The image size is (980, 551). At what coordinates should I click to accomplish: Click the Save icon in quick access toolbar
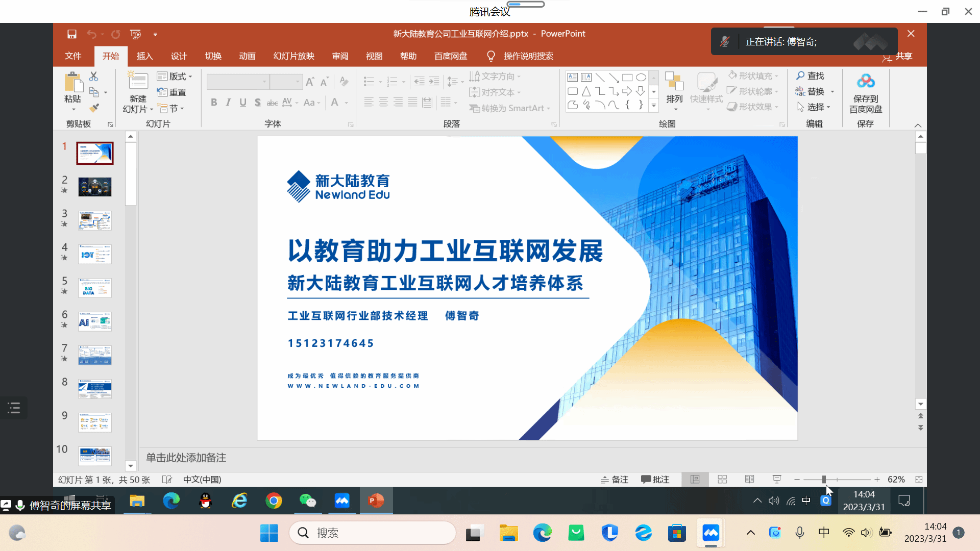coord(71,34)
